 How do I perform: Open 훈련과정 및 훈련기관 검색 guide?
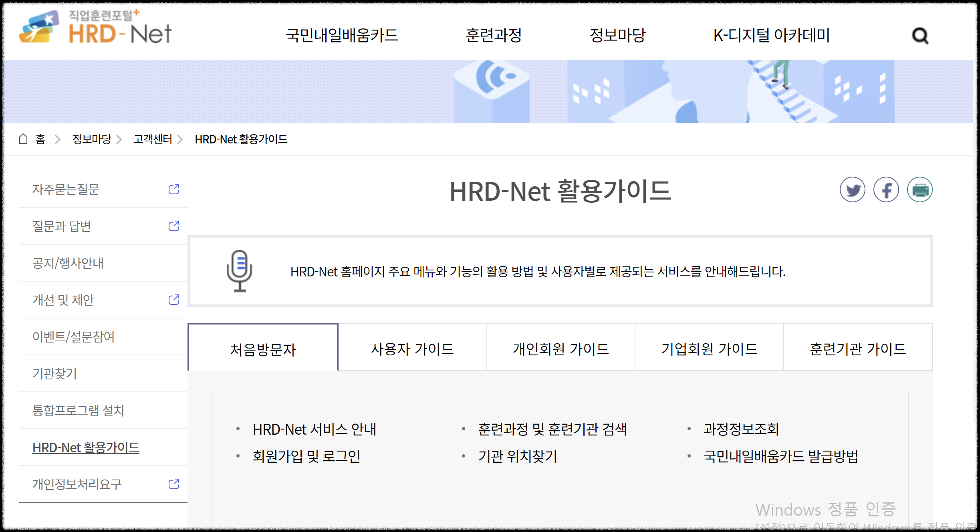tap(553, 429)
